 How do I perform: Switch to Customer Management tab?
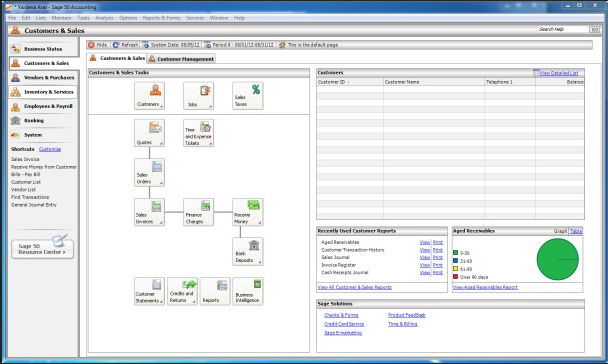[181, 59]
